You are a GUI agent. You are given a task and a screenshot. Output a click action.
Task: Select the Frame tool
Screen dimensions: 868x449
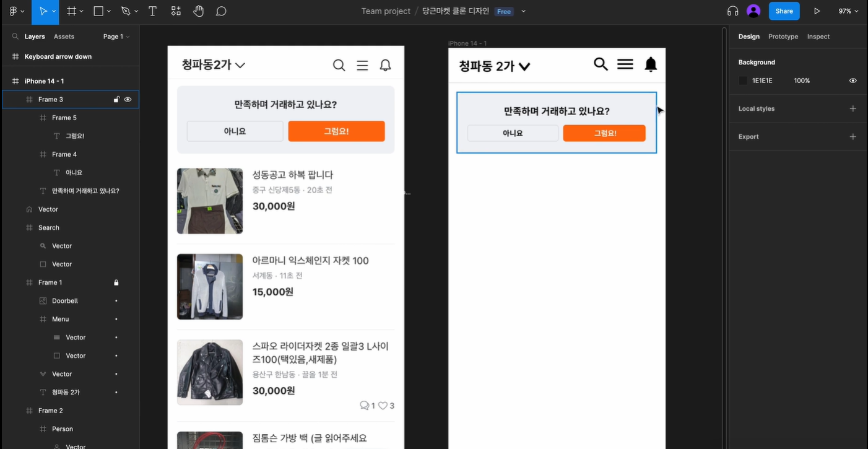(71, 11)
